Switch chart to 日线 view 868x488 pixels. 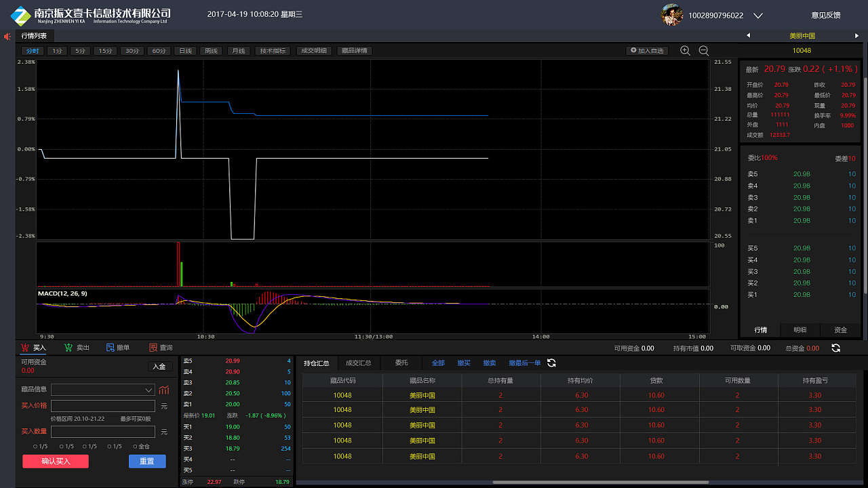pyautogui.click(x=185, y=51)
